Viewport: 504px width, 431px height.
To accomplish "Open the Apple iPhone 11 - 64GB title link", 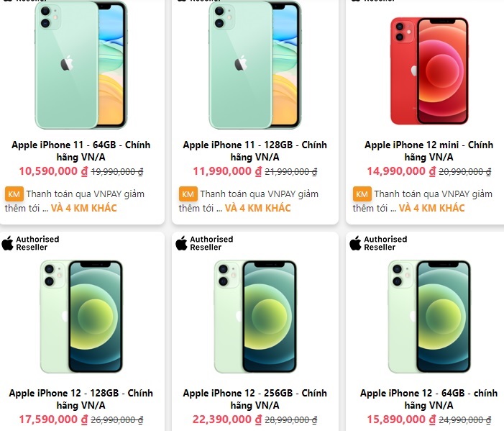I will pyautogui.click(x=81, y=151).
